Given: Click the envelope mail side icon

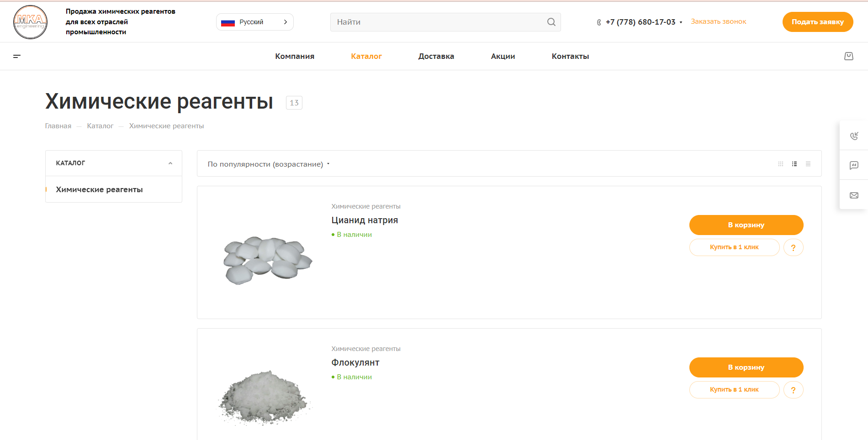Looking at the screenshot, I should [853, 195].
